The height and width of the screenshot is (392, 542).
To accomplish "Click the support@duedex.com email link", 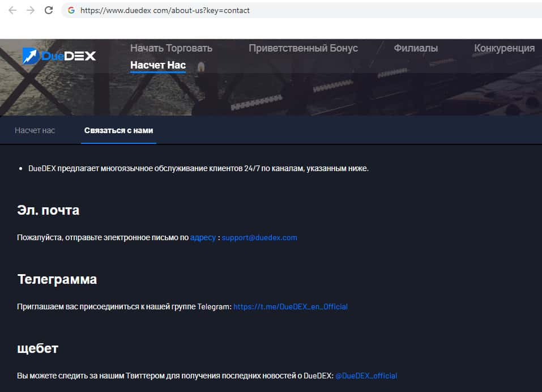I will [259, 237].
